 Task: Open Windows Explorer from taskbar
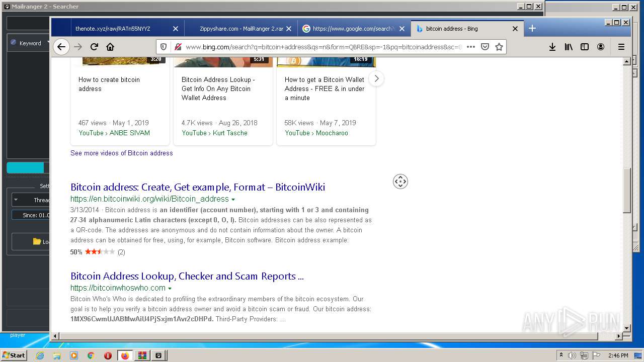coord(57,355)
